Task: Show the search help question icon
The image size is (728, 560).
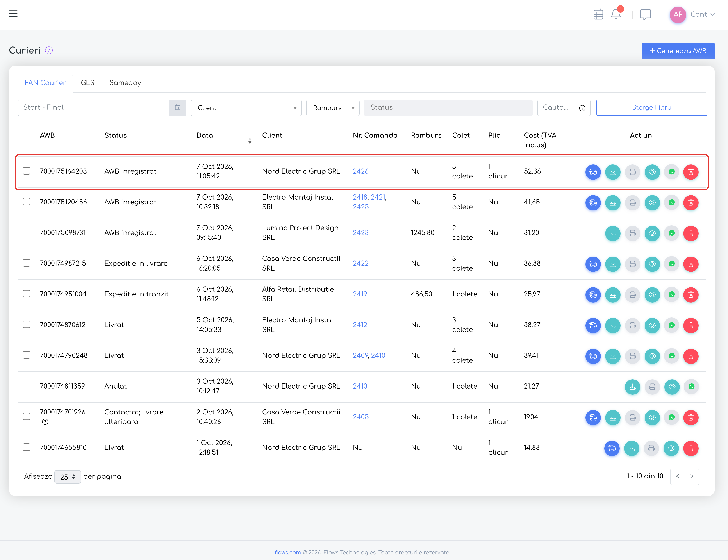Action: pyautogui.click(x=582, y=108)
